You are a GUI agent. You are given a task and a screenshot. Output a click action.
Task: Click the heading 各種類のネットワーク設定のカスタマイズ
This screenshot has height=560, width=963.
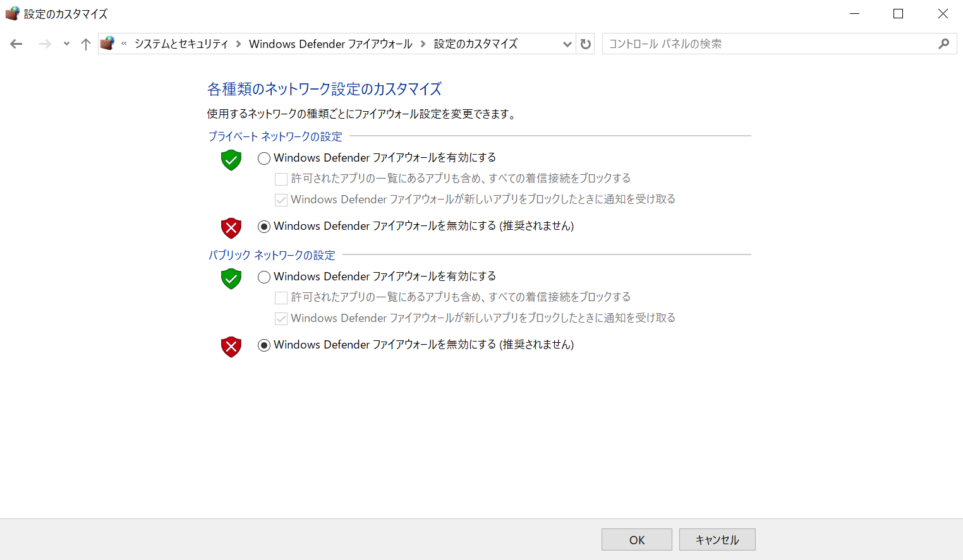click(325, 89)
